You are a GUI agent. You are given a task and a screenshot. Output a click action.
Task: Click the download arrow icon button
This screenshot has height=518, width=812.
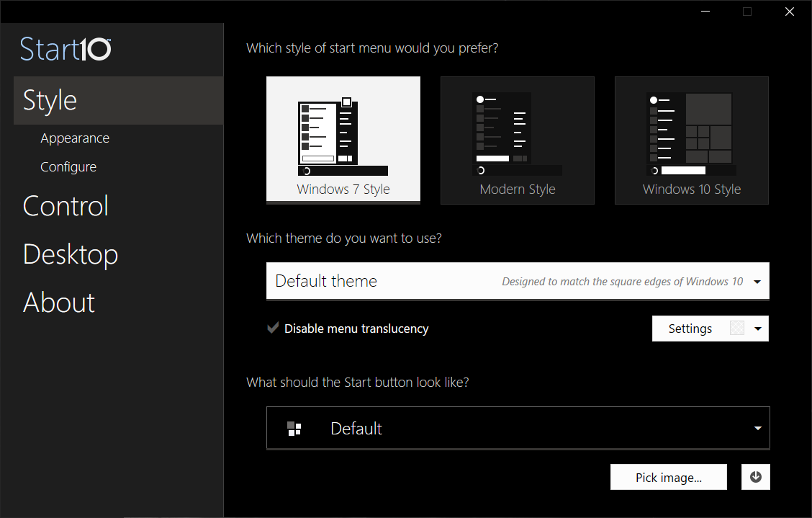tap(755, 477)
